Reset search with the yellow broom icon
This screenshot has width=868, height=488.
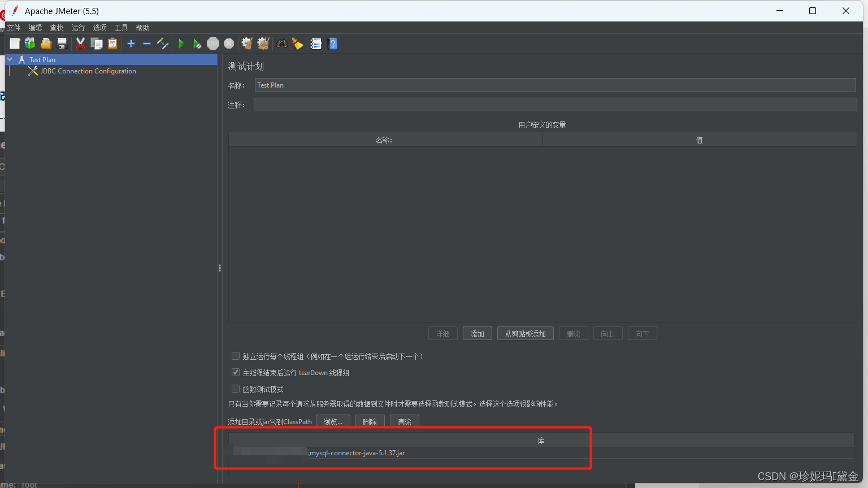[298, 43]
